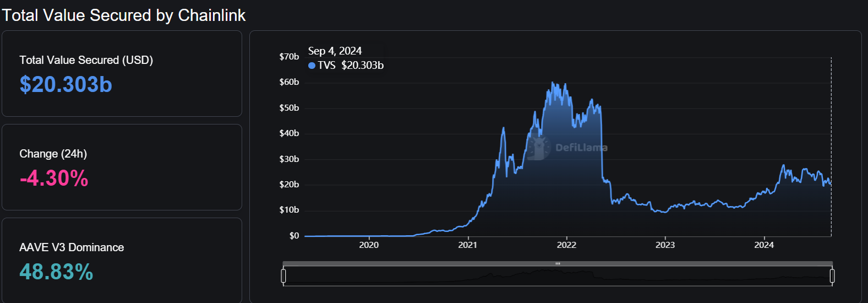Screen dimensions: 868x303
Task: Click the 2023 x-axis label
Action: point(665,245)
